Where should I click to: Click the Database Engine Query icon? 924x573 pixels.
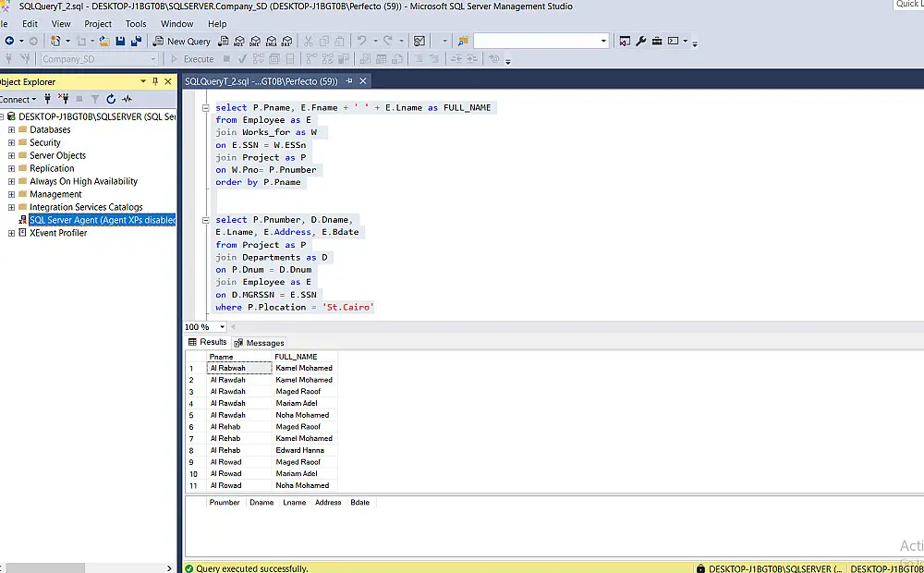224,41
